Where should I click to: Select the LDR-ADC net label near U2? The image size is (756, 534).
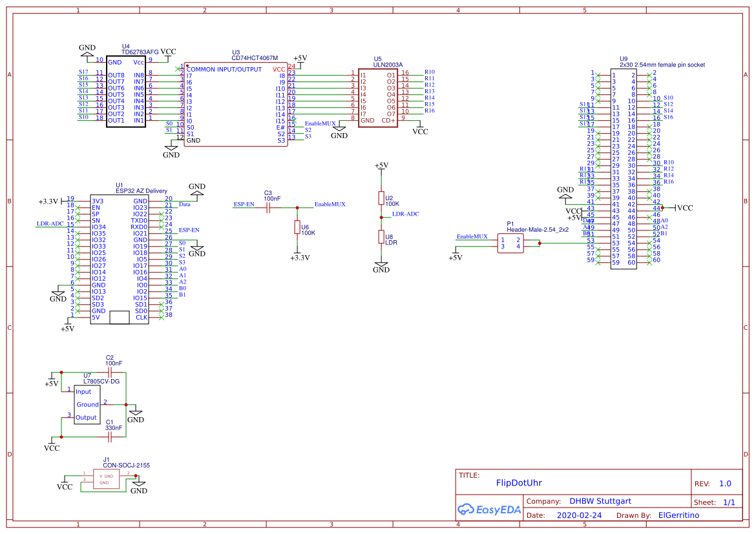[406, 214]
